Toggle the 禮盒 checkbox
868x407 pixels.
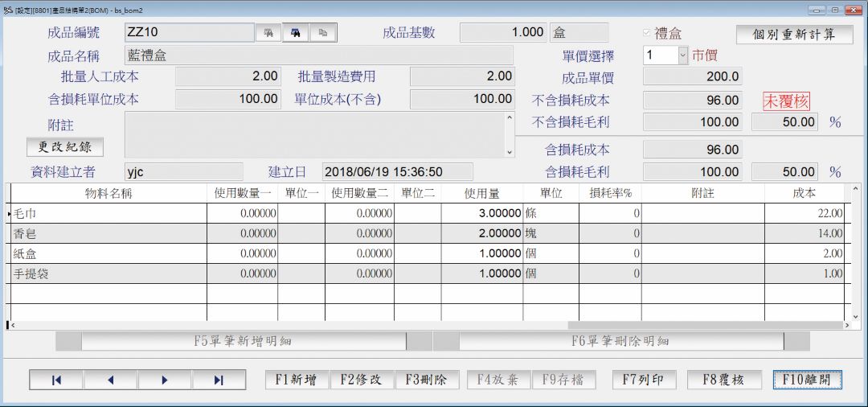click(x=646, y=33)
